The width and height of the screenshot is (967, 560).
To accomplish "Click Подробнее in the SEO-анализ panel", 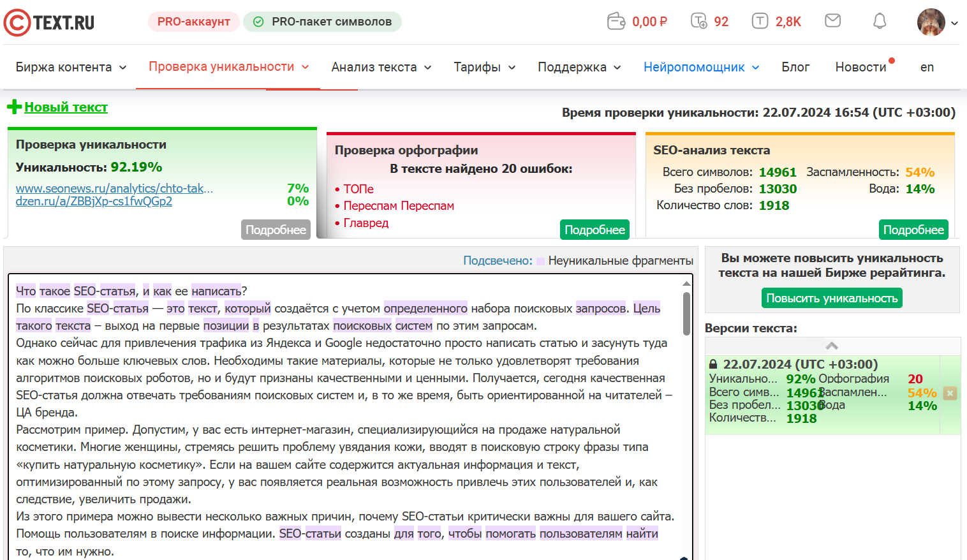I will [x=913, y=230].
